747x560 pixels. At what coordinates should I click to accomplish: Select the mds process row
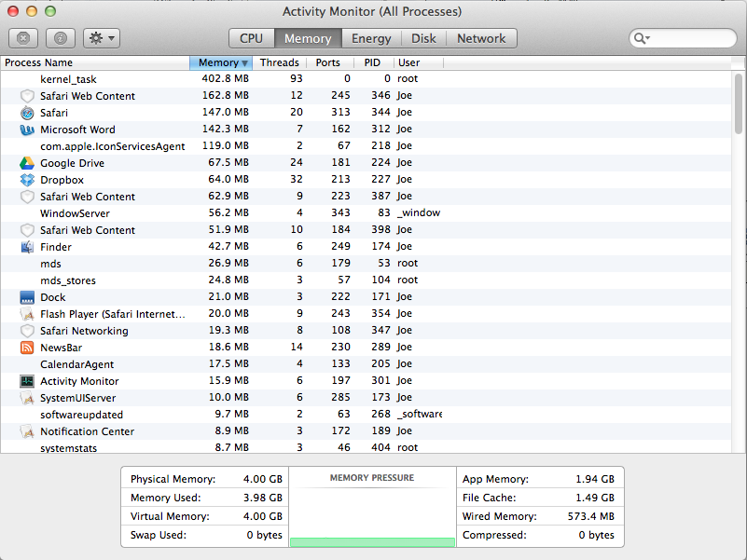[366, 264]
